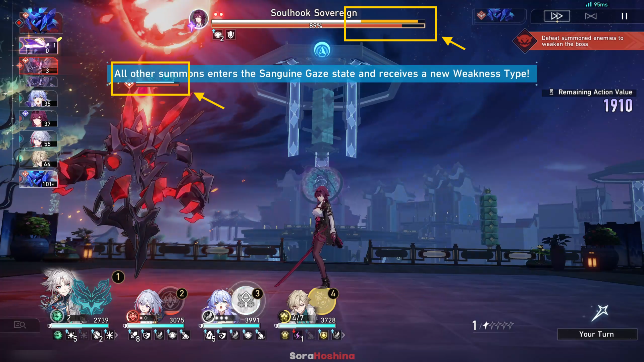
Task: Click the fast-forward battle speed icon
Action: (x=556, y=16)
